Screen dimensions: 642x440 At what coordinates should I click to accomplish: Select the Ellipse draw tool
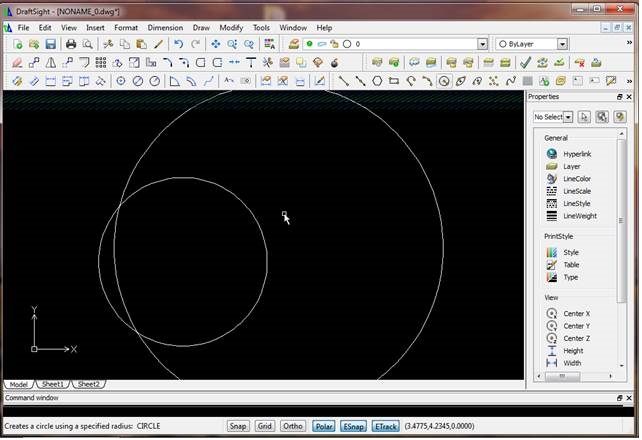coord(461,81)
